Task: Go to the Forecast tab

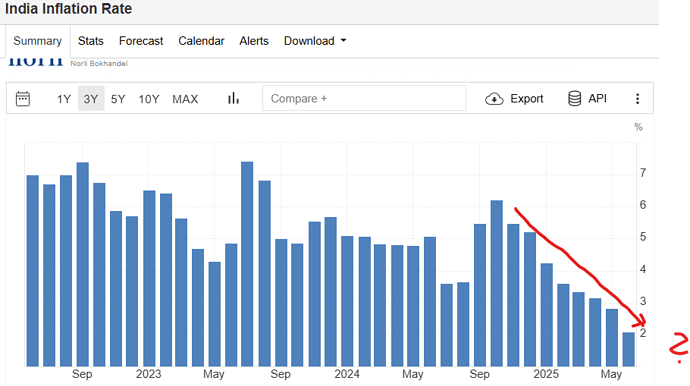Action: pyautogui.click(x=141, y=41)
